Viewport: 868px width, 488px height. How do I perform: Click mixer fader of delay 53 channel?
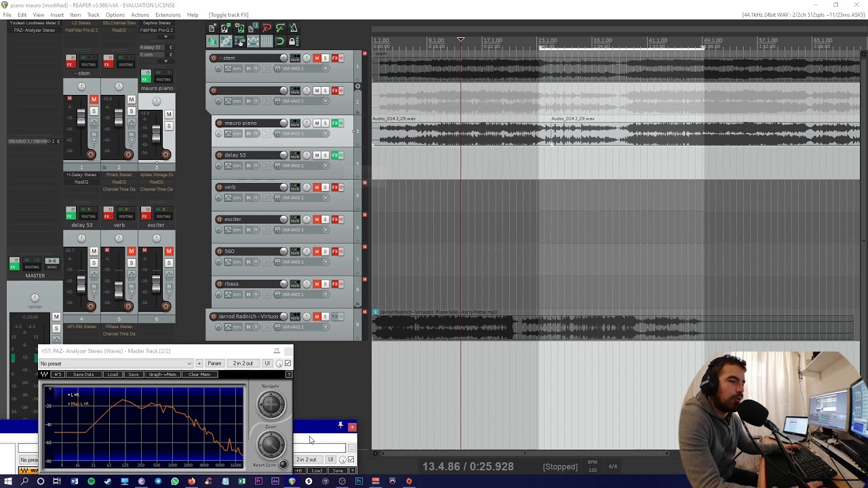[81, 285]
